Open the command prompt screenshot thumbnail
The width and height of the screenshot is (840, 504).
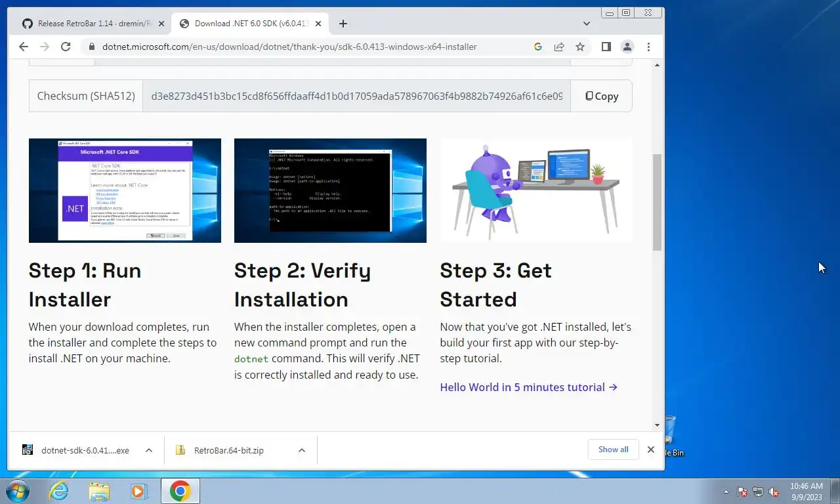pyautogui.click(x=330, y=190)
